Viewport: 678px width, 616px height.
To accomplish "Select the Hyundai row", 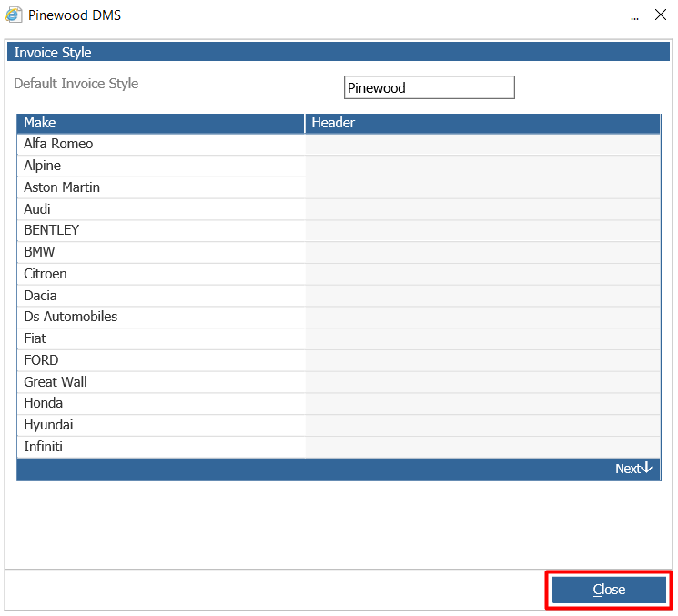I will pyautogui.click(x=339, y=425).
